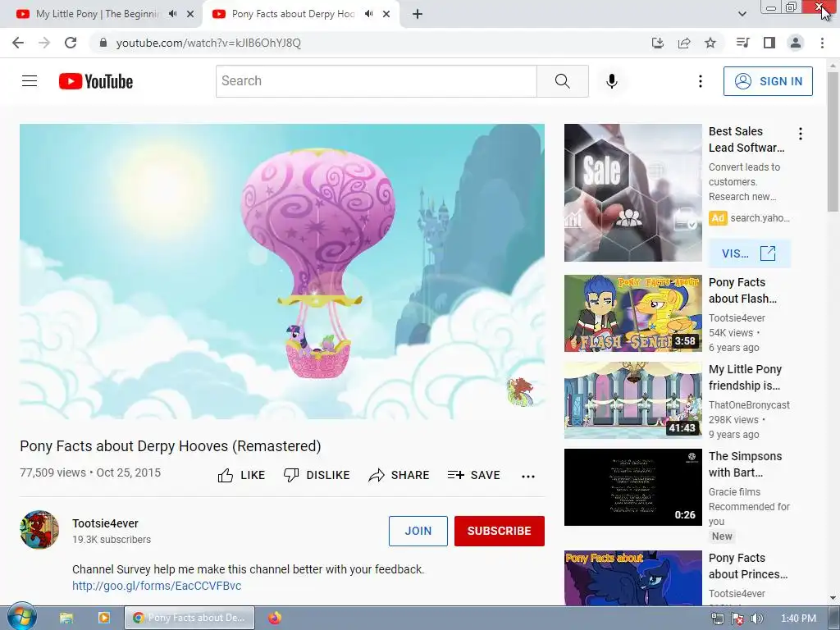The height and width of the screenshot is (630, 840).
Task: Open Tootsie4ever channel avatar
Action: click(x=39, y=530)
